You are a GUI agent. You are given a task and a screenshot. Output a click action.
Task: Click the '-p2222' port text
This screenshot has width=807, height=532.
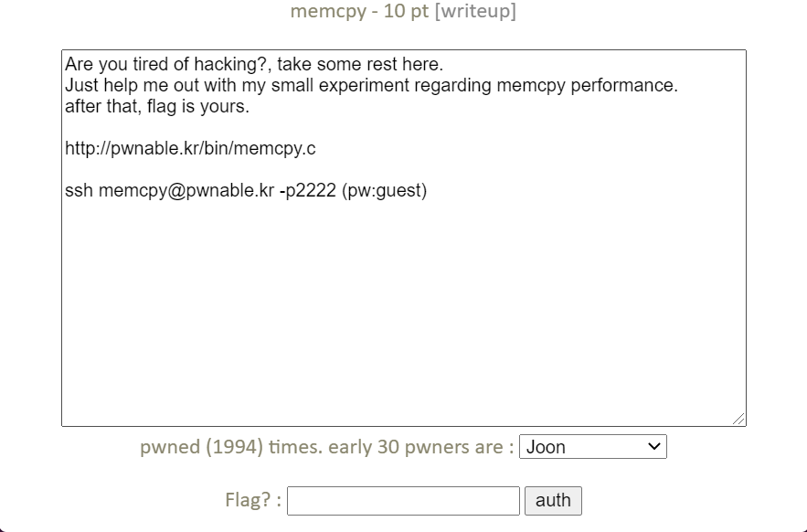(x=308, y=190)
